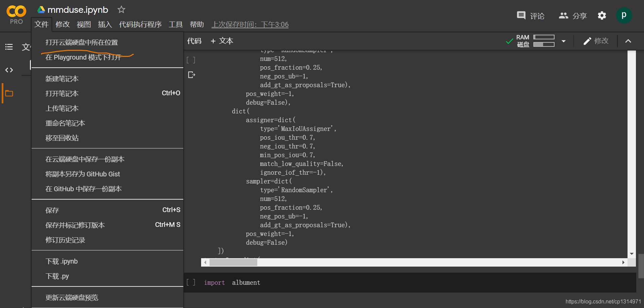
Task: Open the settings gear
Action: coord(602,15)
